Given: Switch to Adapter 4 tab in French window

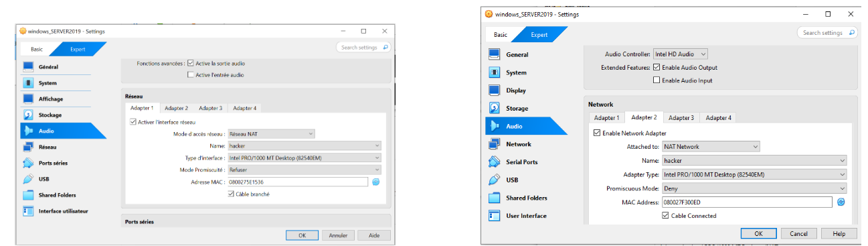Looking at the screenshot, I should pyautogui.click(x=244, y=108).
